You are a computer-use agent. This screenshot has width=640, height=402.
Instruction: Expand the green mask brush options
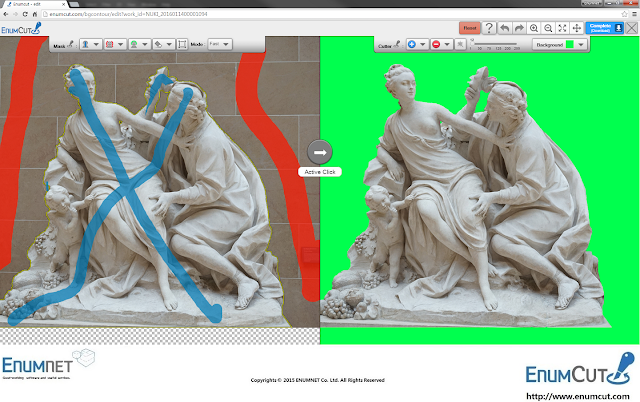click(144, 44)
